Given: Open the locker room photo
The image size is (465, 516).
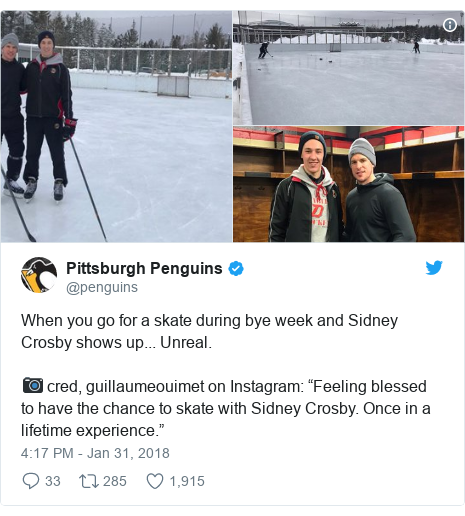Looking at the screenshot, I should coord(348,184).
